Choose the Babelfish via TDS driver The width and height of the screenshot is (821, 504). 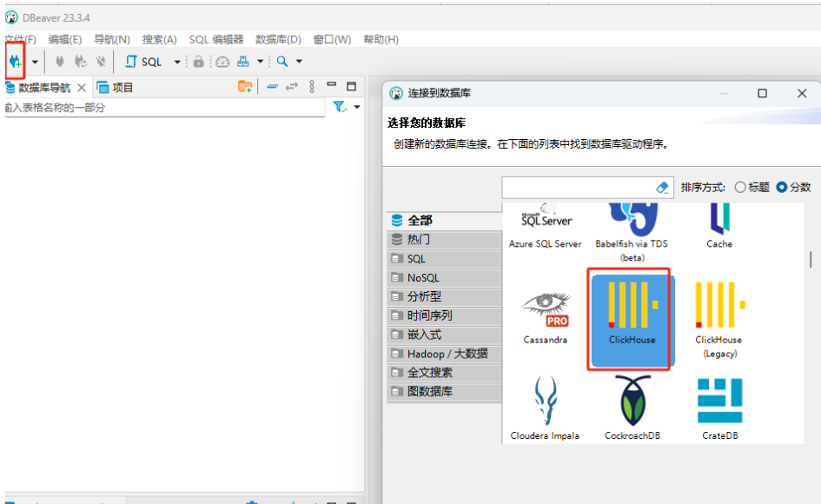click(x=632, y=233)
